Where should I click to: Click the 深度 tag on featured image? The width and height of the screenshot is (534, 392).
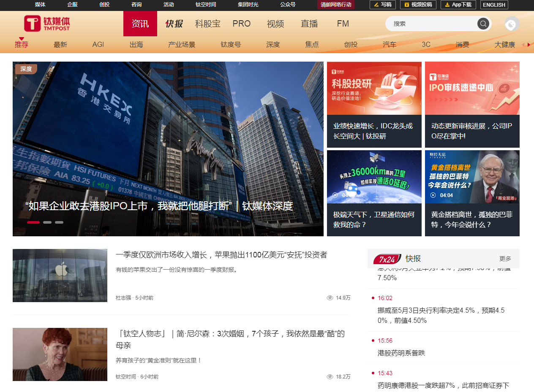[x=26, y=69]
